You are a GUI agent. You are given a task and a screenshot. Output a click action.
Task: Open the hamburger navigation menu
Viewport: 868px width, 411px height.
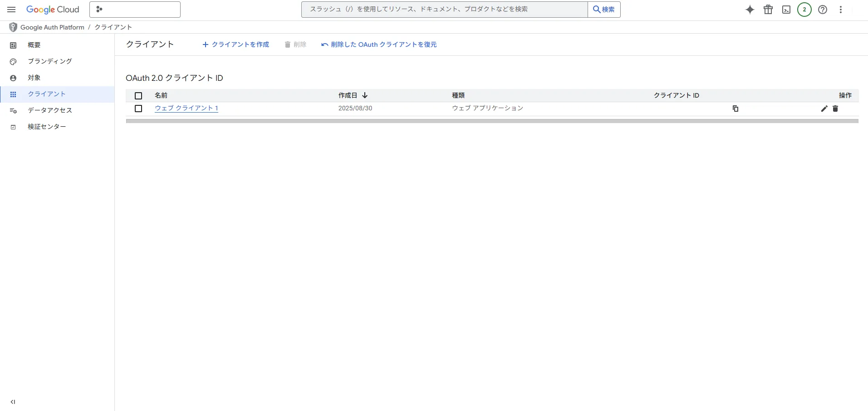click(11, 10)
